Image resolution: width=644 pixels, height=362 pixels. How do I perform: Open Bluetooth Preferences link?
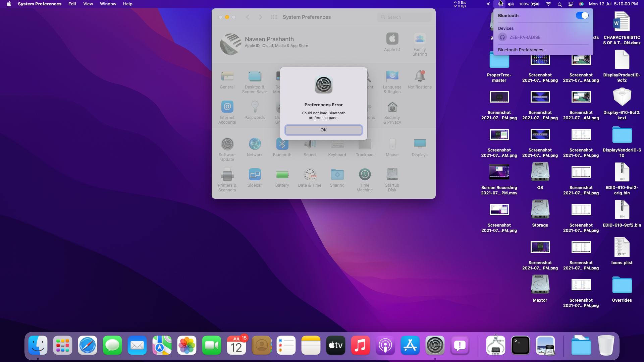click(x=522, y=50)
